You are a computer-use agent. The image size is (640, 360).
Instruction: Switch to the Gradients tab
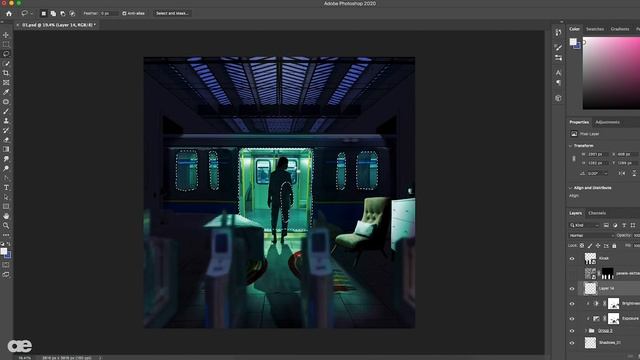click(x=620, y=29)
